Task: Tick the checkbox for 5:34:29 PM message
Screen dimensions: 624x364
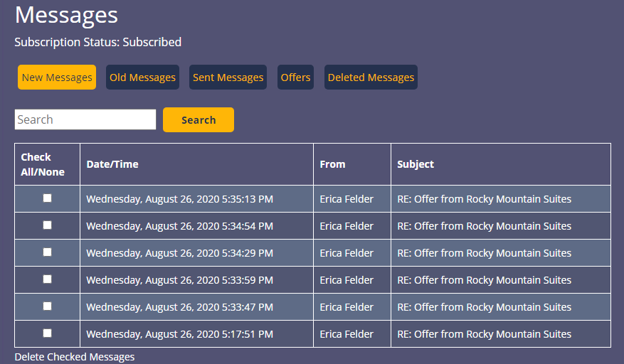Action: tap(48, 252)
